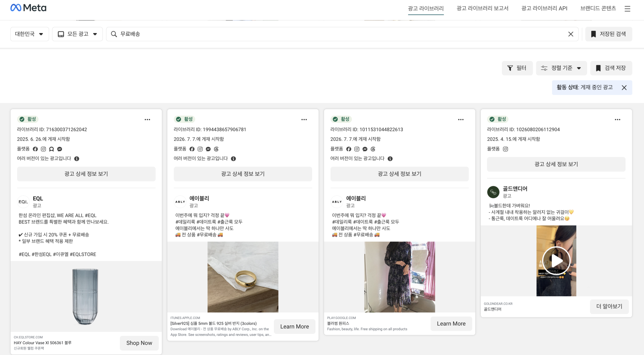The image size is (644, 355).
Task: Select the 광고 라이브러리 tab
Action: pos(426,8)
